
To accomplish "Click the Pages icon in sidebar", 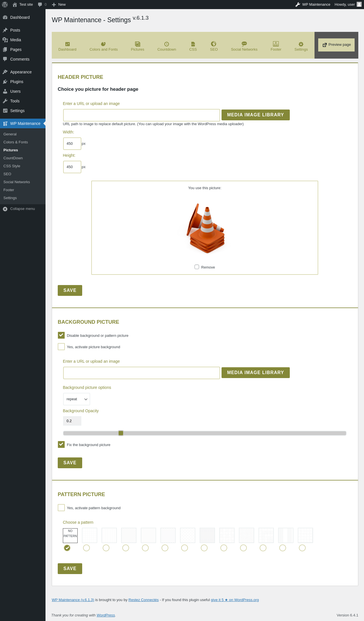I will click(x=5, y=49).
